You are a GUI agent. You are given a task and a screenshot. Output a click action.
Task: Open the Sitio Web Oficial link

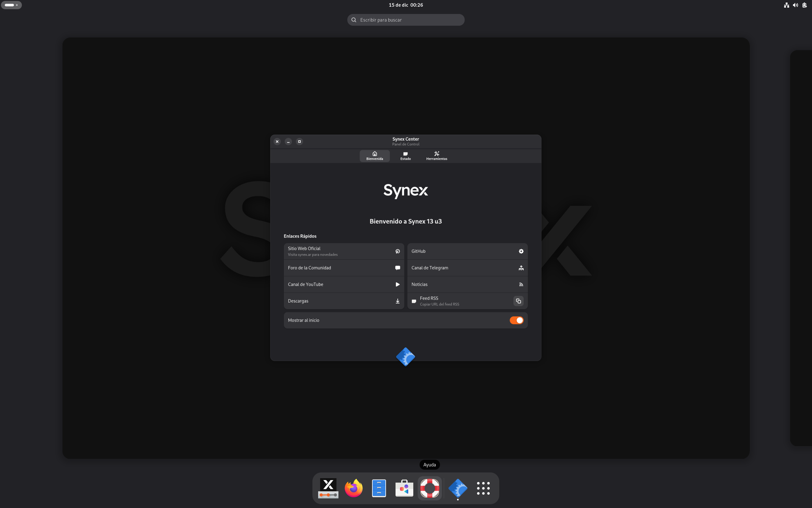[344, 251]
